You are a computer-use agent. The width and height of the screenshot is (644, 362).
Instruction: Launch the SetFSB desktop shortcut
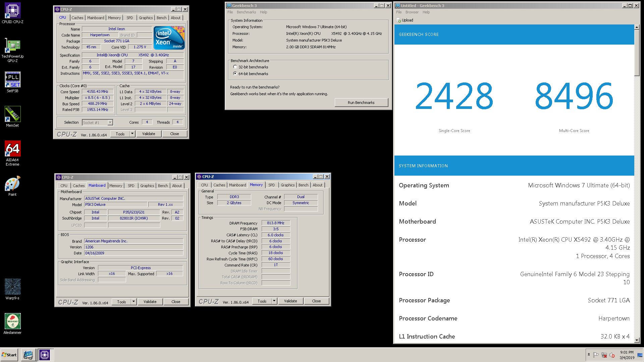(12, 82)
